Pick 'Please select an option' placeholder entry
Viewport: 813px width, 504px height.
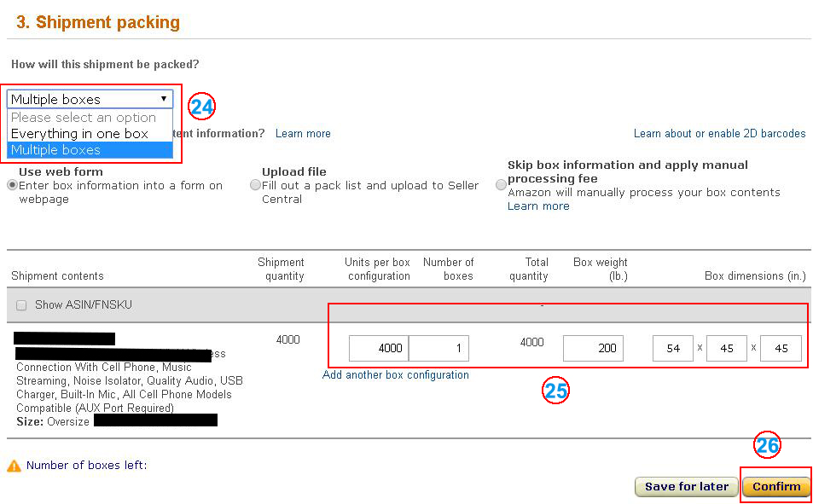click(84, 118)
